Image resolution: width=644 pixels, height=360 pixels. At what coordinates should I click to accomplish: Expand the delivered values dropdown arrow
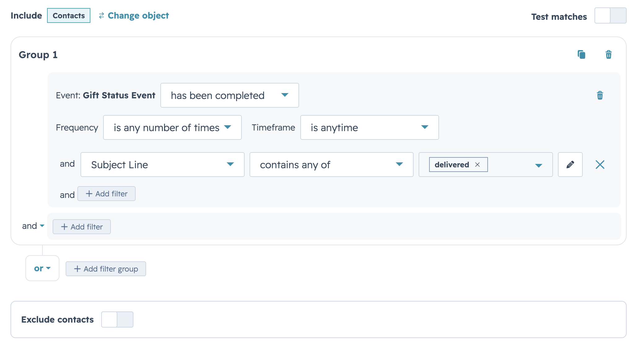(x=539, y=165)
